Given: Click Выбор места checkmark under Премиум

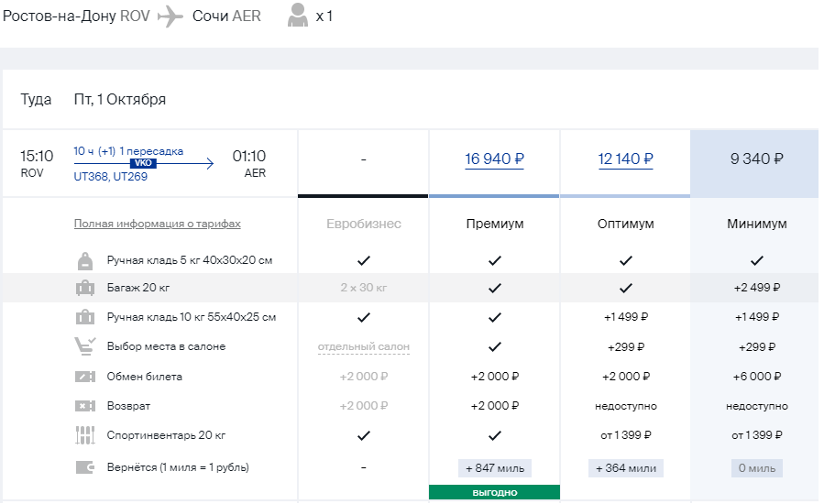Looking at the screenshot, I should pos(495,347).
